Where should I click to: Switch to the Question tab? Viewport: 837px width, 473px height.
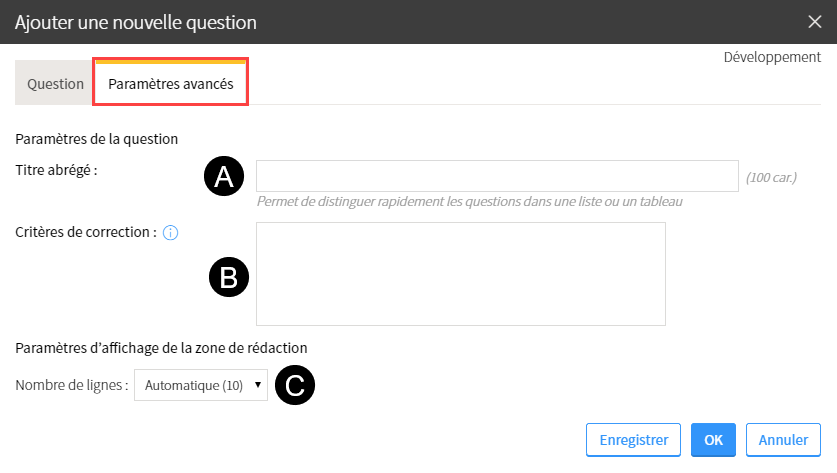pos(55,84)
